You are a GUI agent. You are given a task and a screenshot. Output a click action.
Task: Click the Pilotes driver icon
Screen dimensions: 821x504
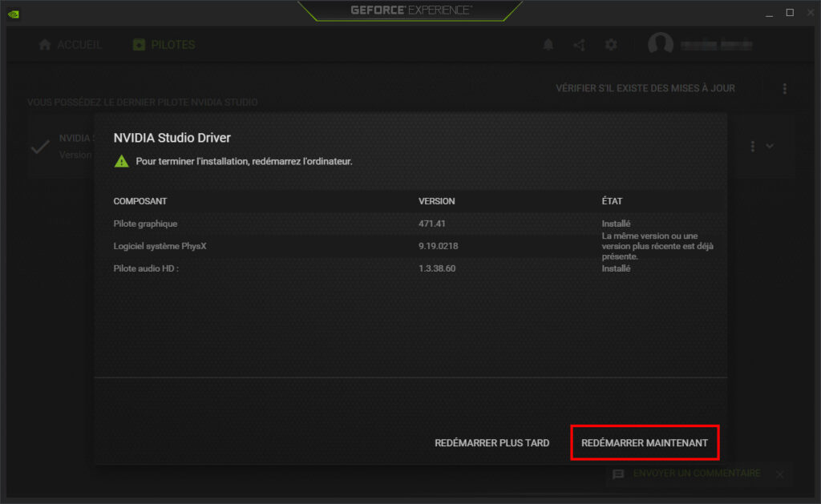(139, 45)
